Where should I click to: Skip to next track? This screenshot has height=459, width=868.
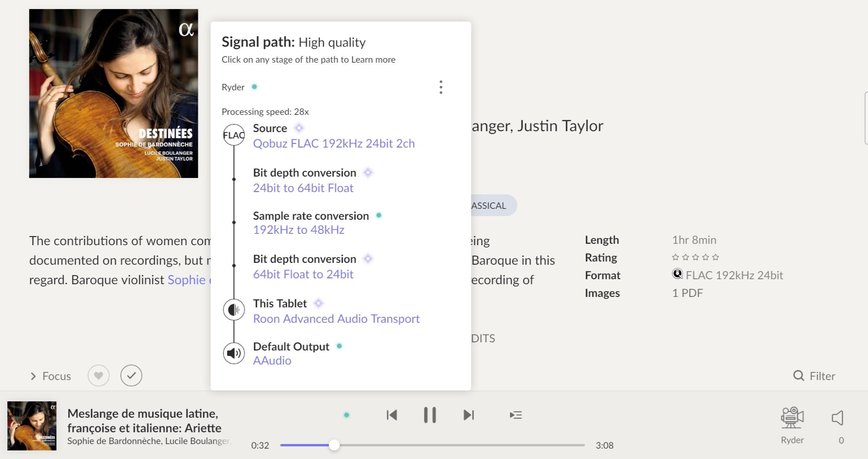[x=469, y=415]
